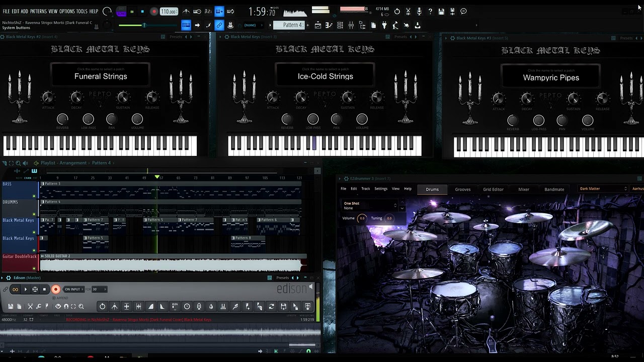The width and height of the screenshot is (644, 362).
Task: Open the PATTERNS menu
Action: [x=38, y=11]
